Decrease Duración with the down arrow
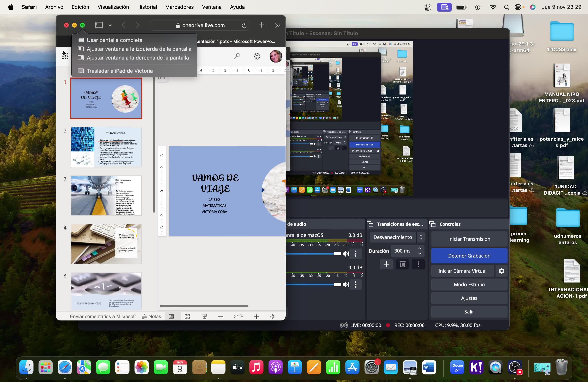Image resolution: width=588 pixels, height=382 pixels. [420, 254]
